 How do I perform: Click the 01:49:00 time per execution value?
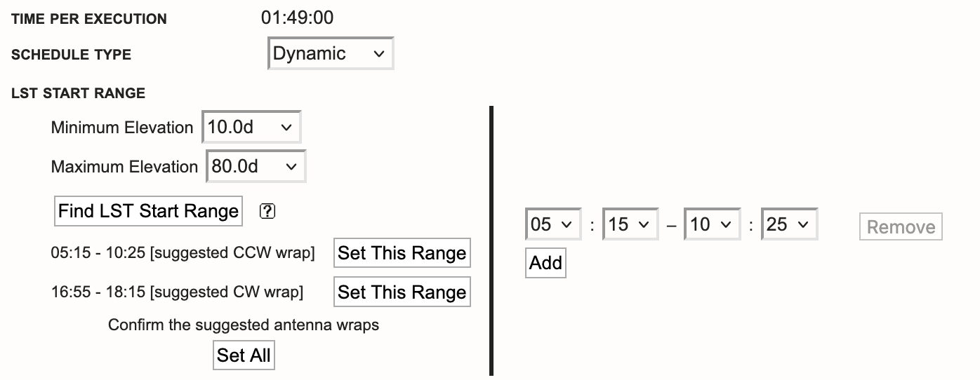pyautogui.click(x=297, y=18)
